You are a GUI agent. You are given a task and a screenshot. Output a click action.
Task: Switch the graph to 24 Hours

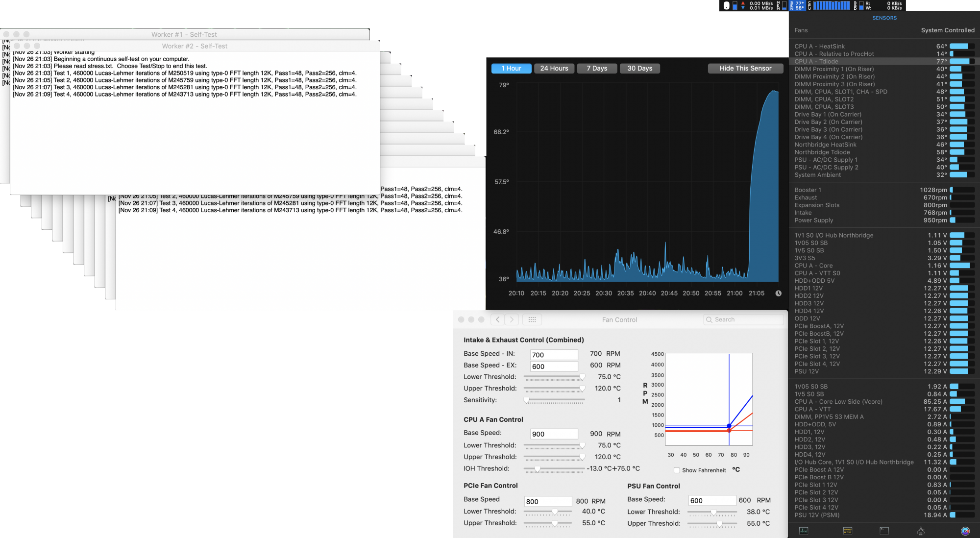pyautogui.click(x=554, y=68)
